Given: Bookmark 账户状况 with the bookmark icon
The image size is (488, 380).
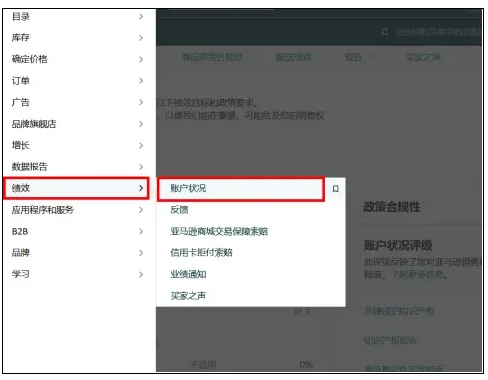Looking at the screenshot, I should (x=336, y=189).
